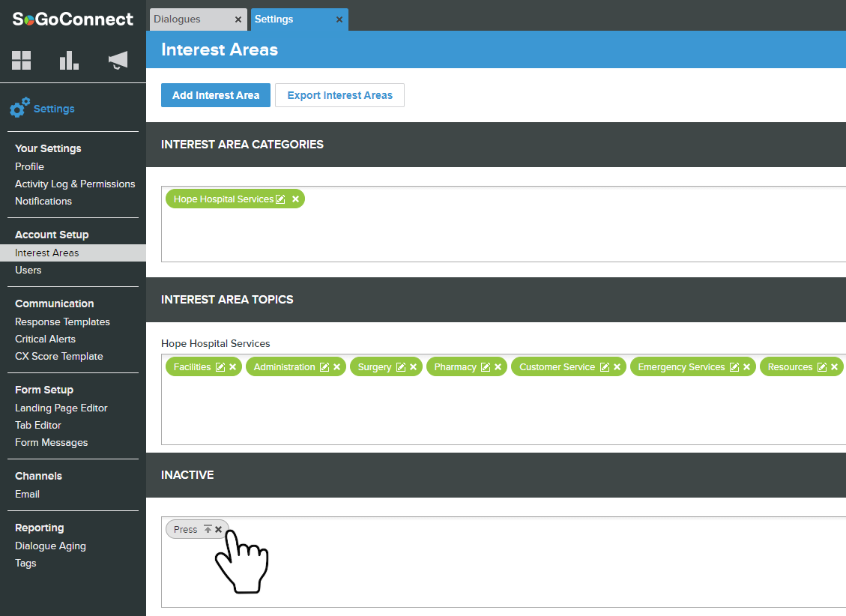Delete the Hope Hospital Services category
The image size is (846, 616).
tap(295, 199)
